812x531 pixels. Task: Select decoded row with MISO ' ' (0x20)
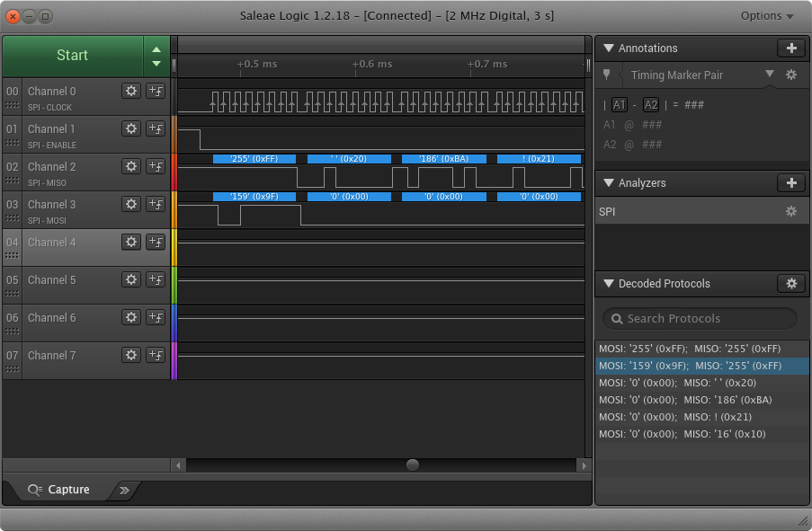701,383
